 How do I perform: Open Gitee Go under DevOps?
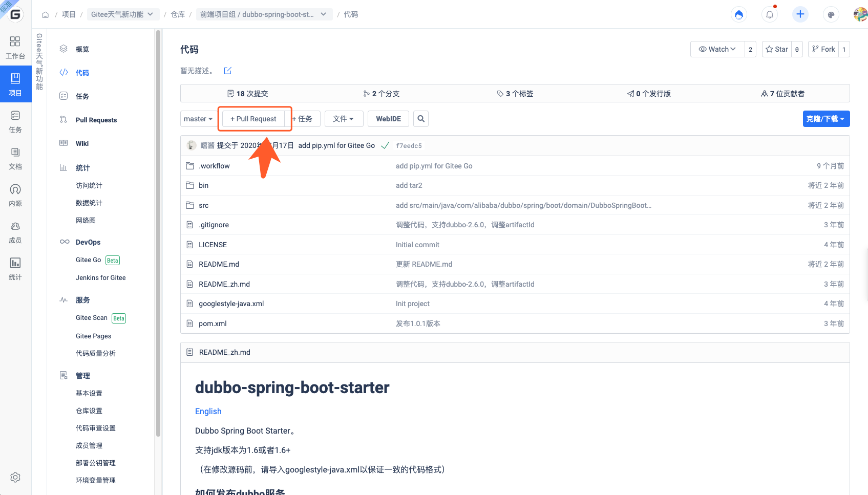tap(89, 260)
